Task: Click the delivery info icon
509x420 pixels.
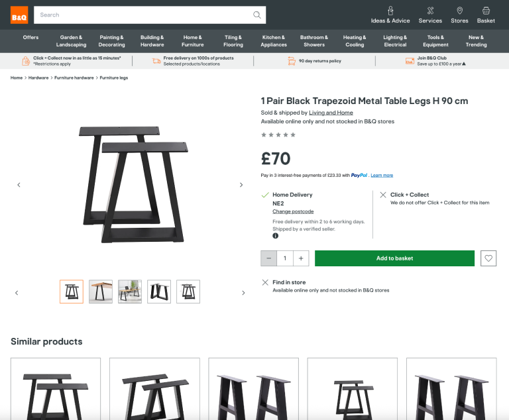Action: (275, 236)
